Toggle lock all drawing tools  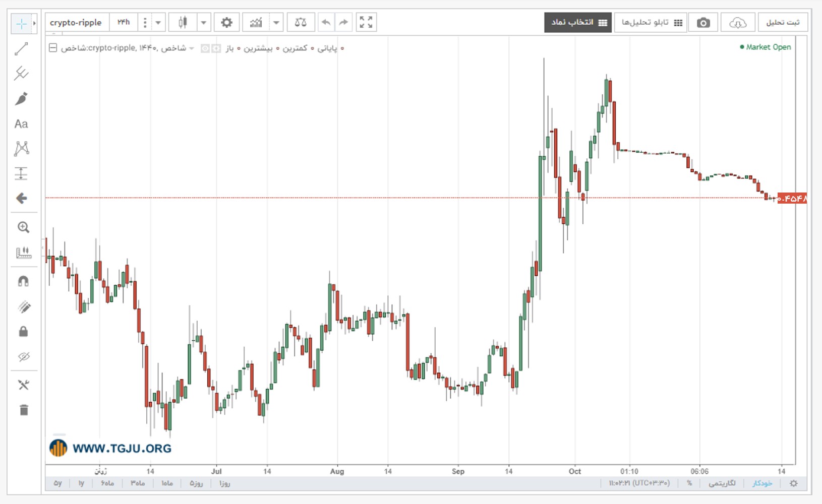pyautogui.click(x=23, y=332)
